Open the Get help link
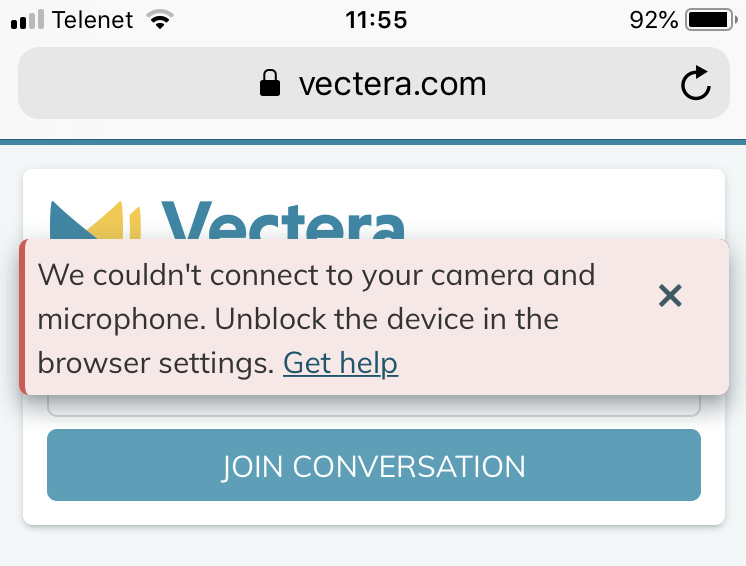Image resolution: width=746 pixels, height=566 pixels. pyautogui.click(x=341, y=363)
